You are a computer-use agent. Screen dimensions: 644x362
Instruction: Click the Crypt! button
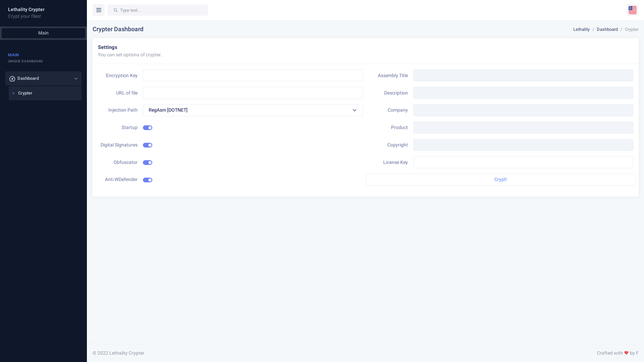click(x=500, y=180)
